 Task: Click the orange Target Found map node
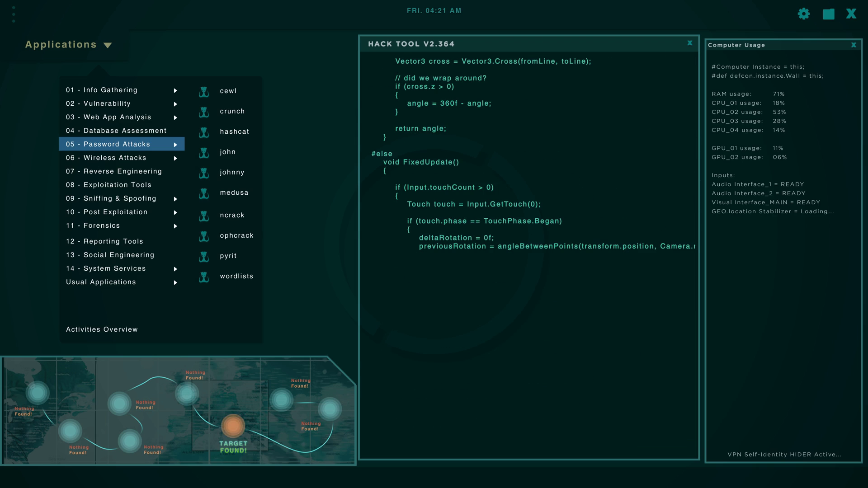coord(233,426)
